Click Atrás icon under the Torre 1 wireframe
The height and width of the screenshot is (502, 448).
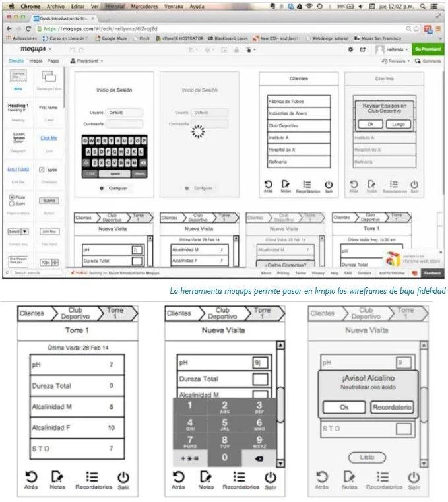pos(31,480)
